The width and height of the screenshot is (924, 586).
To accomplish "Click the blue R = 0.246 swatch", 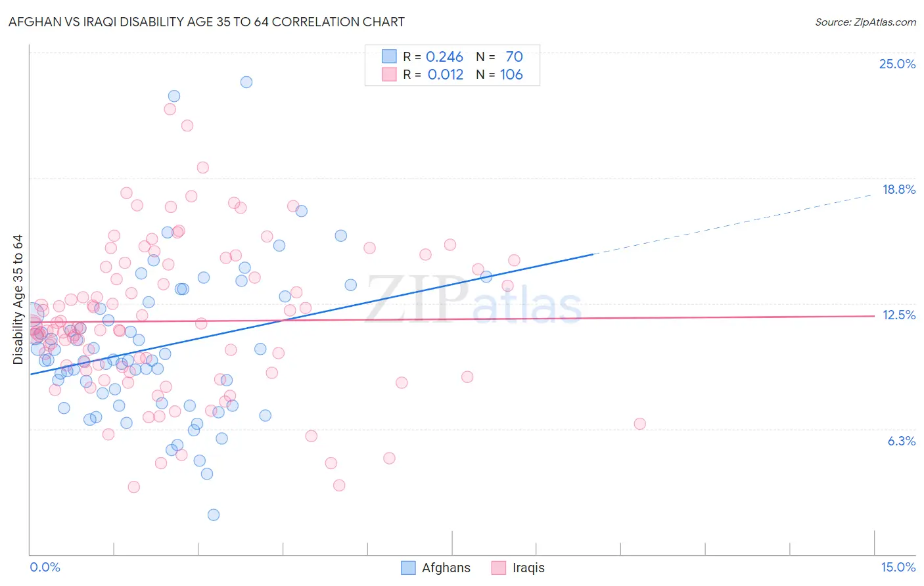I will [389, 56].
